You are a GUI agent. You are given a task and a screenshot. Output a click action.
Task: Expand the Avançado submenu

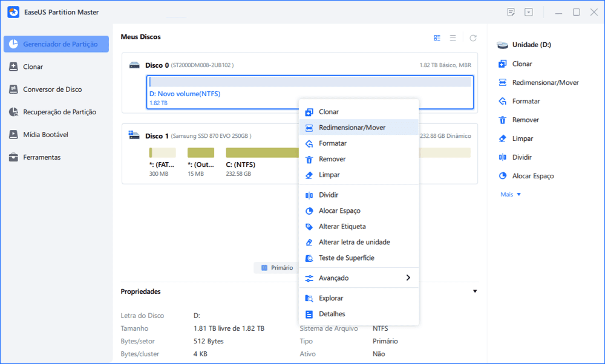point(359,278)
